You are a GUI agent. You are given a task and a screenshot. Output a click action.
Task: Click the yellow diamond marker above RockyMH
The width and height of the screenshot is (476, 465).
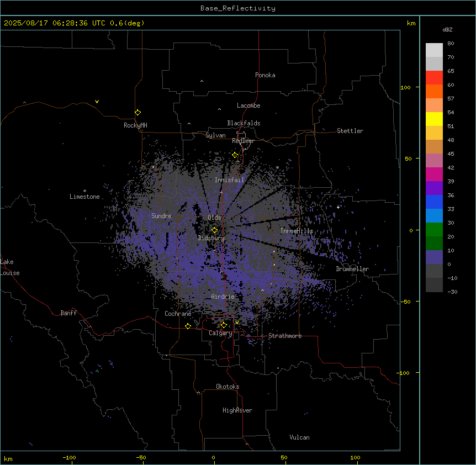[x=138, y=113]
